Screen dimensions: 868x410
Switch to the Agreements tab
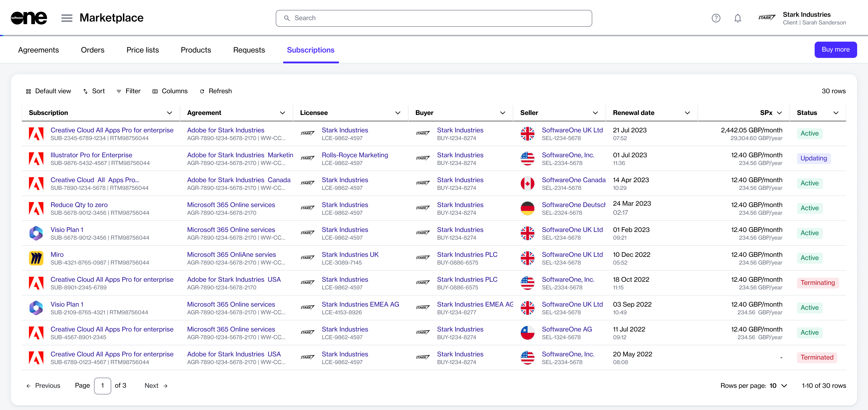(x=38, y=50)
